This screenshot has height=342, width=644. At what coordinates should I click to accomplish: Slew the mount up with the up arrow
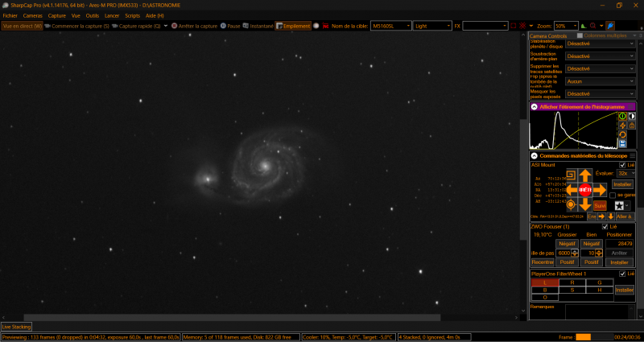point(585,175)
